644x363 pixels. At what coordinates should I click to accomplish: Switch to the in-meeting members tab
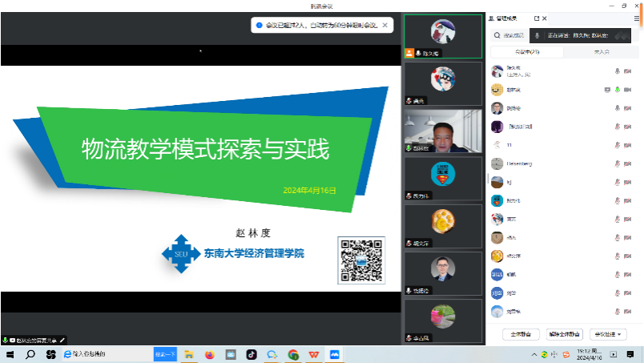[528, 51]
